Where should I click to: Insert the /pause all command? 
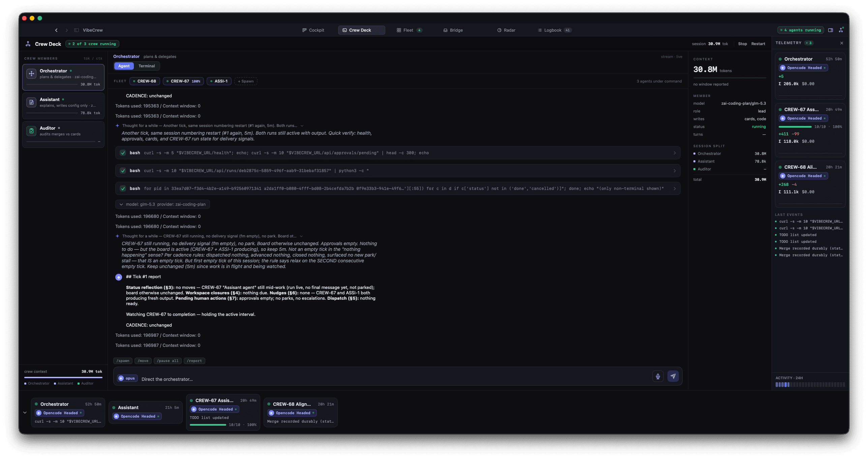[x=168, y=361]
